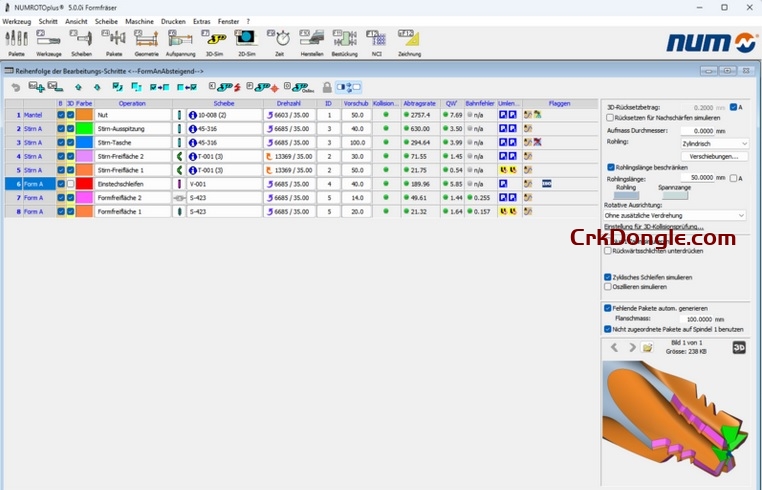Start the 2D-Sim simulation
Viewport: 762px width, 490px height.
click(246, 43)
